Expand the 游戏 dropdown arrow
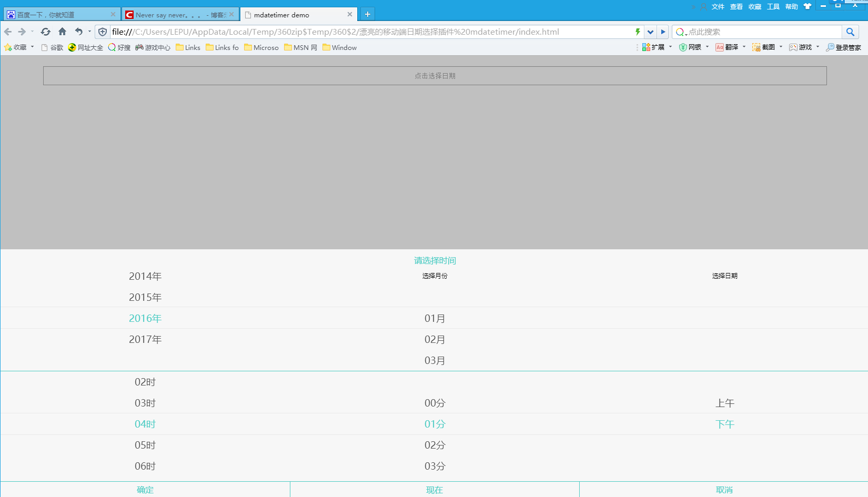Screen dimensions: 868x497 [x=817, y=47]
